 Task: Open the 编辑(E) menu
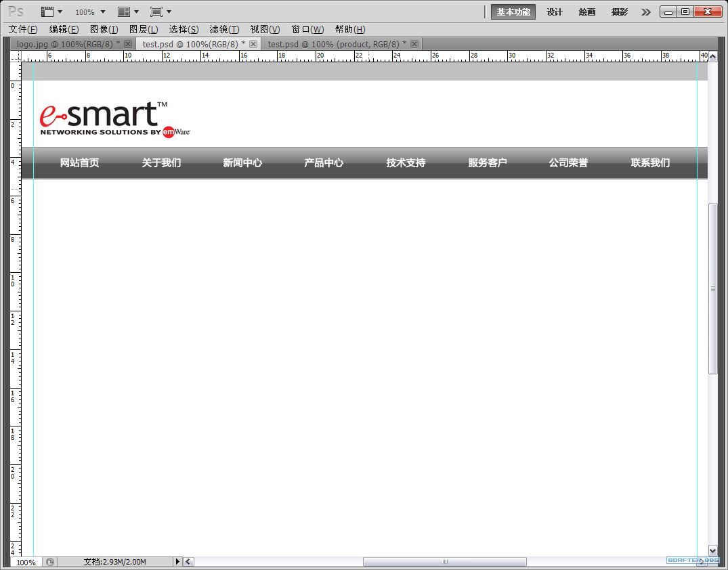(x=64, y=29)
